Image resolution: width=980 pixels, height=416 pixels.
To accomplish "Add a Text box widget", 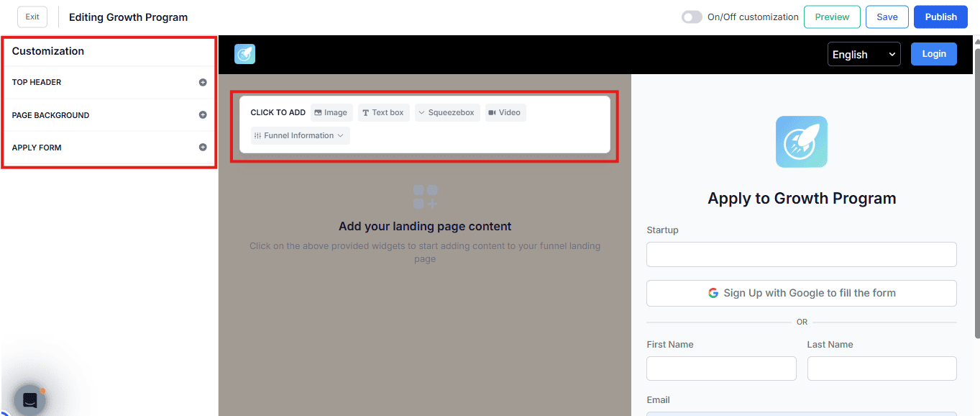I will click(x=383, y=112).
